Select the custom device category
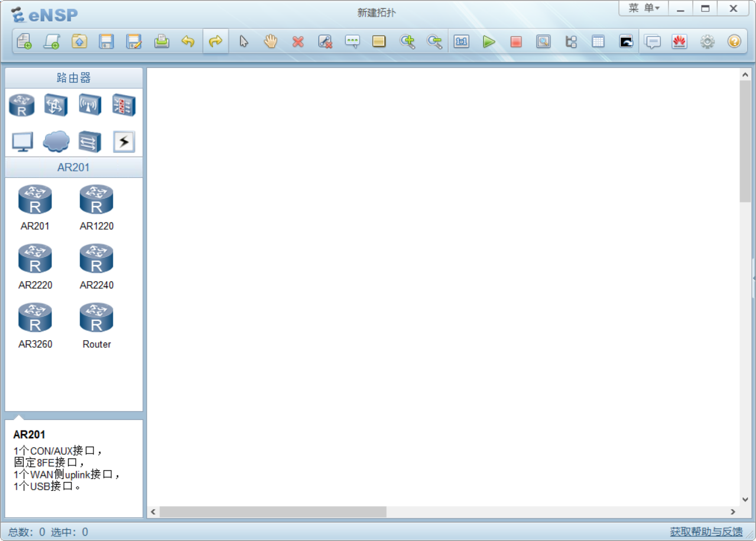Viewport: 756px width, 541px height. point(90,142)
